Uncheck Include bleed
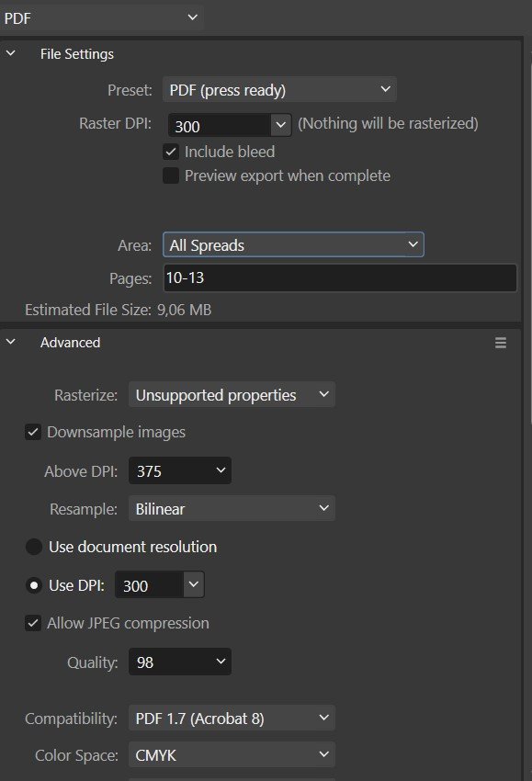This screenshot has height=781, width=532. (x=171, y=152)
